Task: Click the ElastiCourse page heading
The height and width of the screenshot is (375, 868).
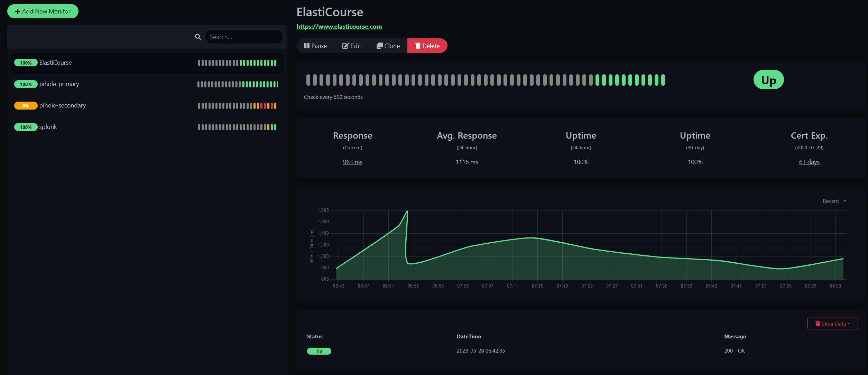Action: point(330,12)
